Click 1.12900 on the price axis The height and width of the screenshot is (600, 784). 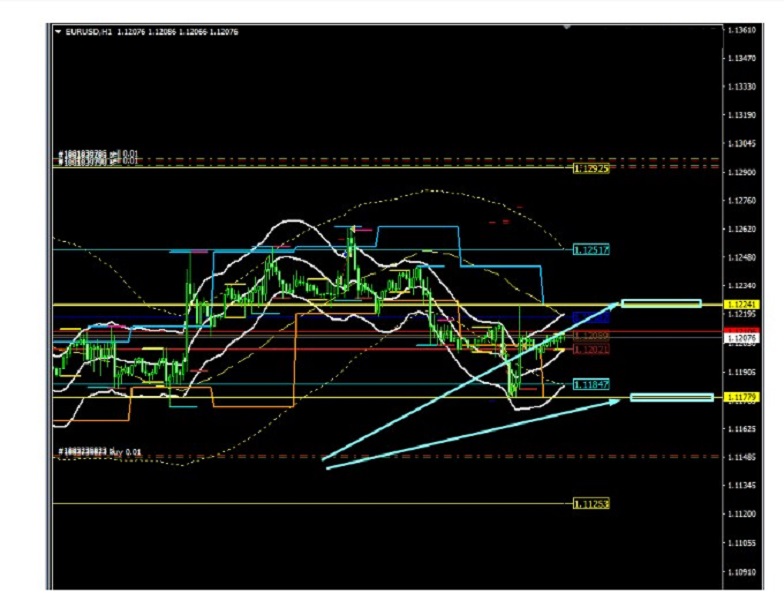click(743, 172)
